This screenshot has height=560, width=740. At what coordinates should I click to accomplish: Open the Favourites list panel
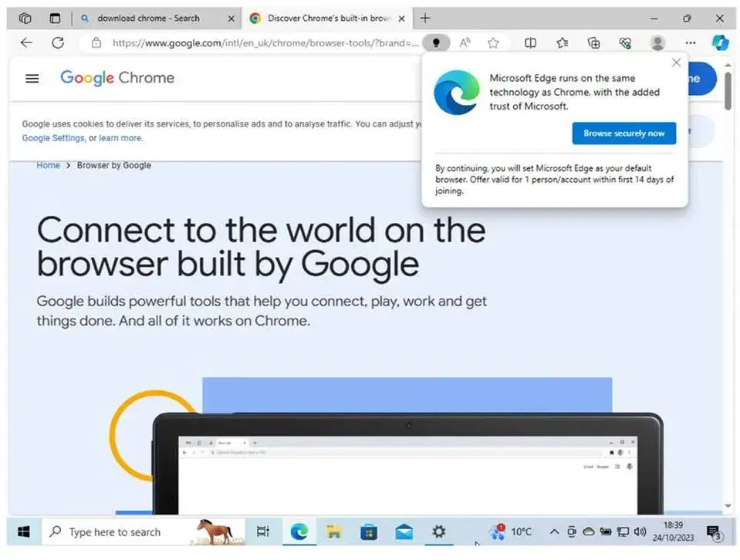[x=563, y=43]
